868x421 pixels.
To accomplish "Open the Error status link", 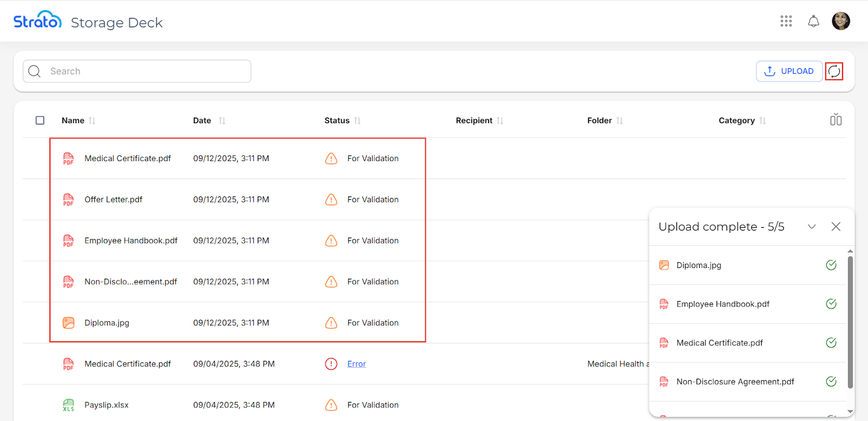I will point(356,364).
